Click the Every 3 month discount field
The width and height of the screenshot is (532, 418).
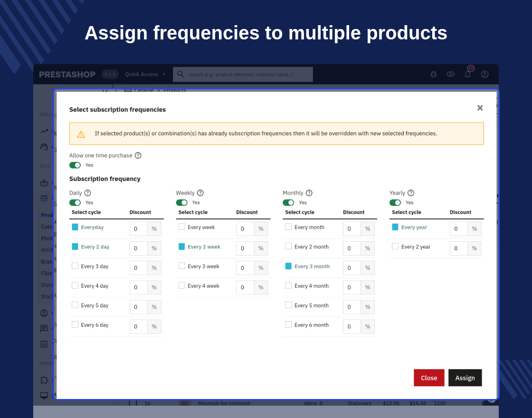[x=352, y=268]
